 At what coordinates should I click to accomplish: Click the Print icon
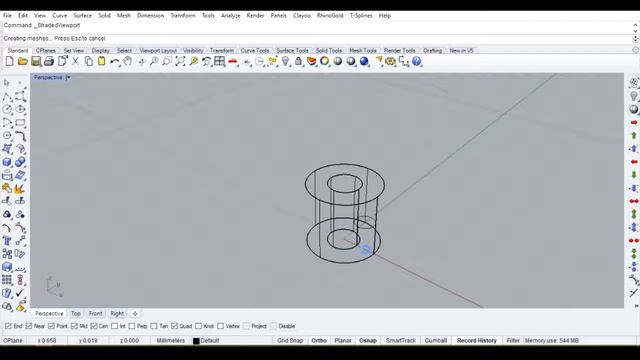[49, 62]
